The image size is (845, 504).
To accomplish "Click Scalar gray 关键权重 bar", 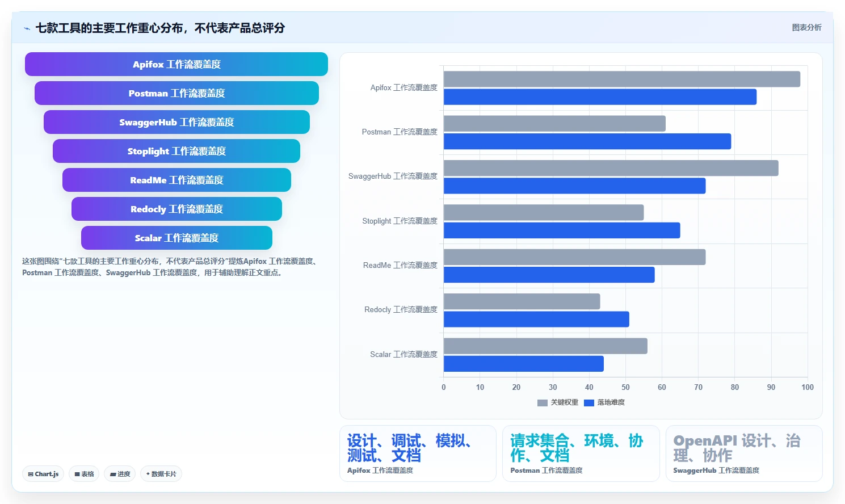I will pyautogui.click(x=545, y=346).
